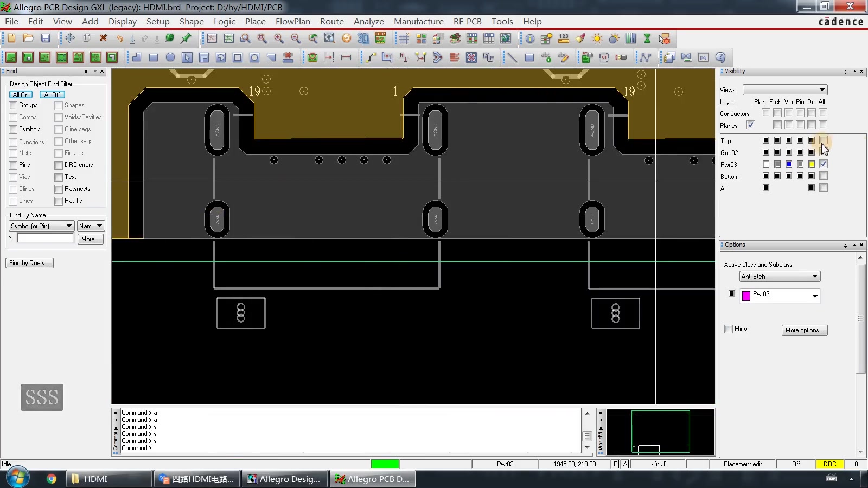Screen dimensions: 868x488
Task: Open the Shape menu
Action: point(192,22)
